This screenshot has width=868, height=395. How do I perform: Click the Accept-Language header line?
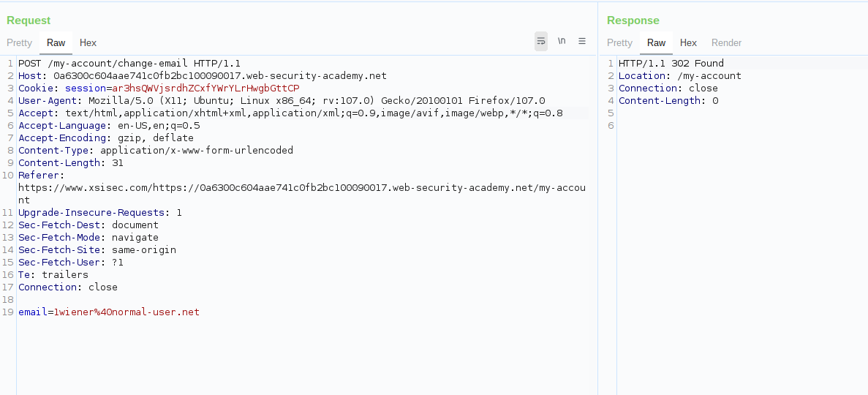pos(109,126)
